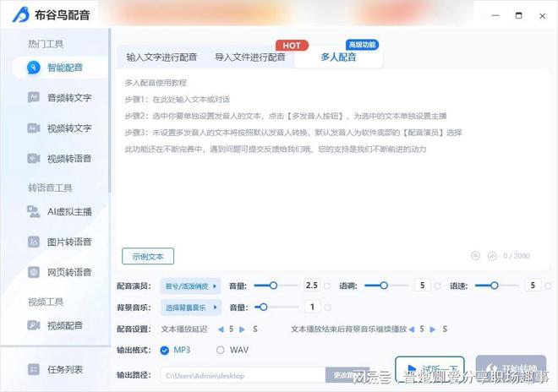Increase 文本播放延迟 with right arrow

[242, 329]
